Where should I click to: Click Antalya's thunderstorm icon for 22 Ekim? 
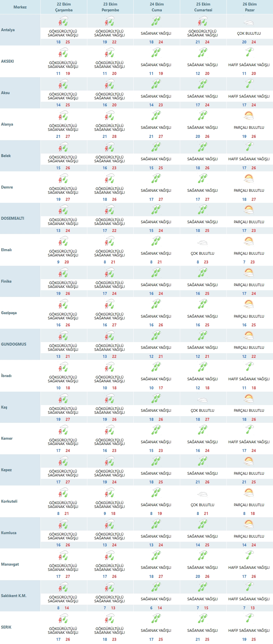pos(63,22)
